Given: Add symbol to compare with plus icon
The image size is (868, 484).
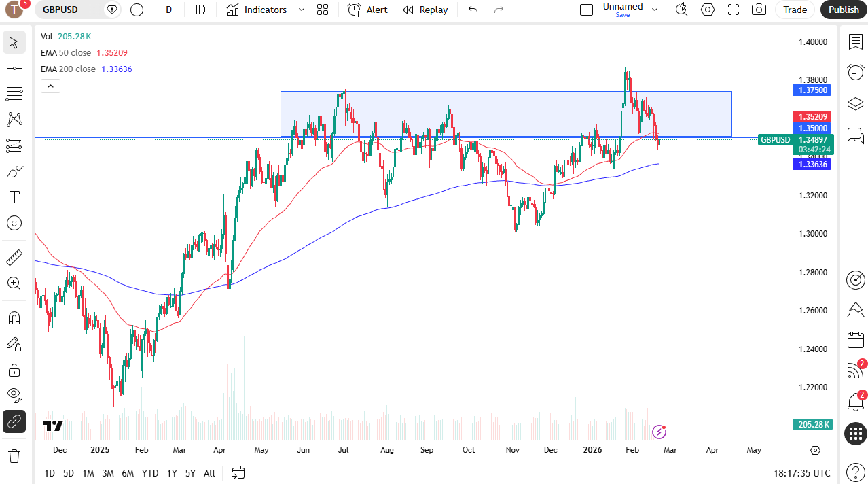Looking at the screenshot, I should point(137,10).
